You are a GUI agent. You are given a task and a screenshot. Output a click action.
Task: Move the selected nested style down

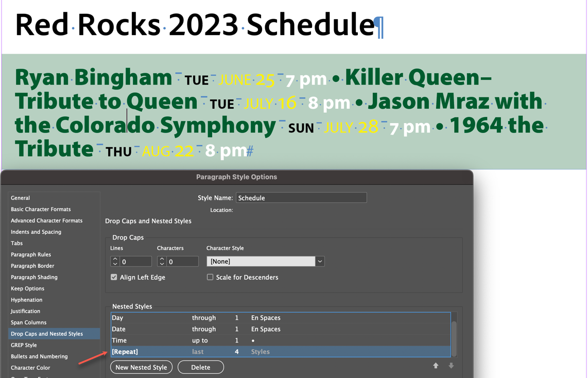coord(452,365)
